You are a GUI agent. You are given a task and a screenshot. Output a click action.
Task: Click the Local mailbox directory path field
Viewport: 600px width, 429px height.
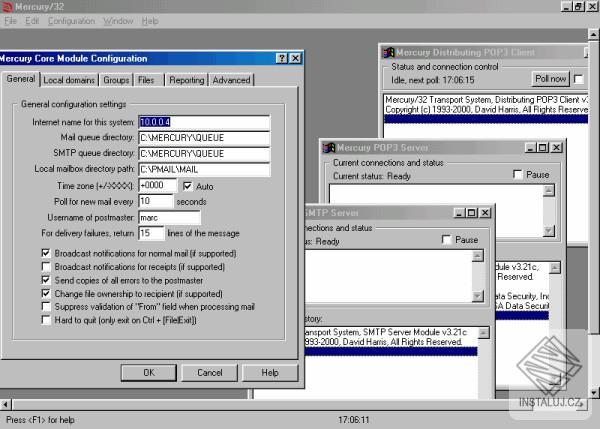[x=204, y=169]
